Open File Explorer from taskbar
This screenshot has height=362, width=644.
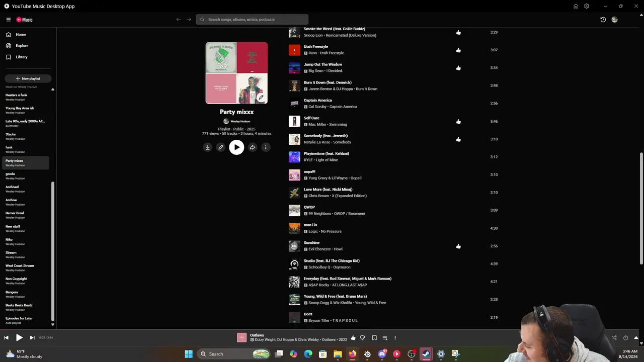coord(338,354)
